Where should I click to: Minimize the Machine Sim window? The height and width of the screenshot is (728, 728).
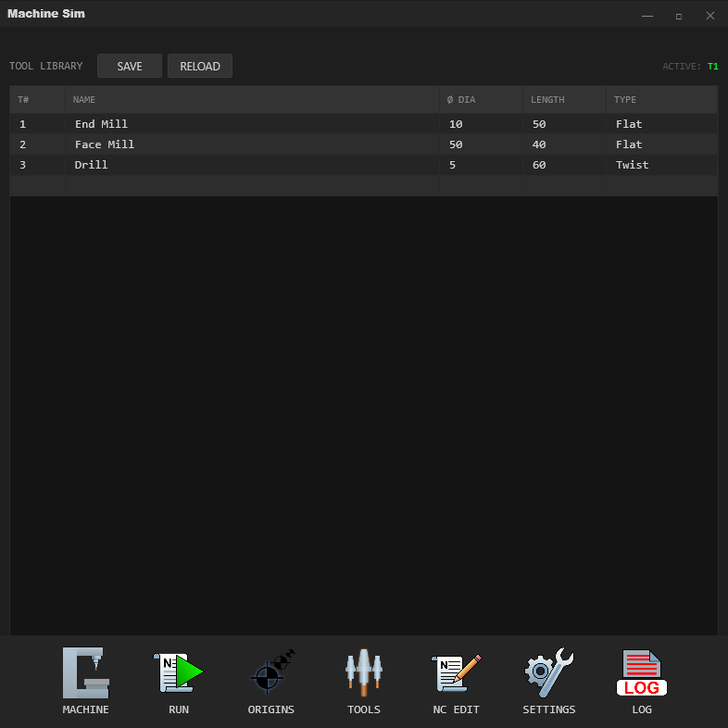coord(647,16)
